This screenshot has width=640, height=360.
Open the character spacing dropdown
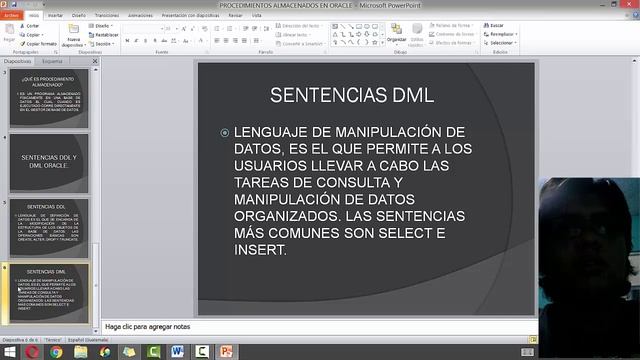174,41
